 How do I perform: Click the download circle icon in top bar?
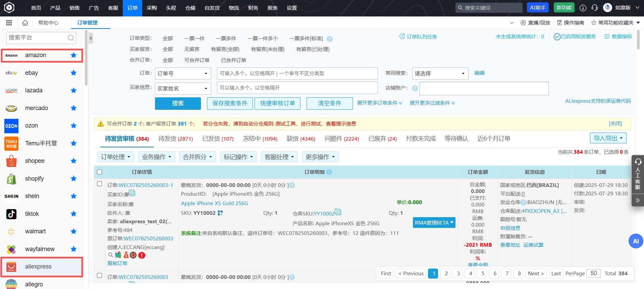[x=583, y=8]
